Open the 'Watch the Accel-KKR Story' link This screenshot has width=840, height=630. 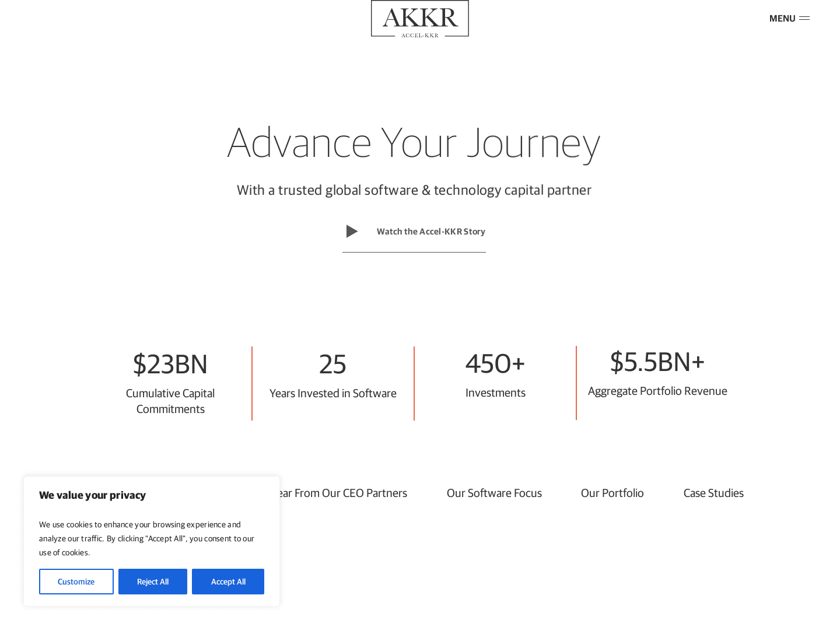click(430, 231)
